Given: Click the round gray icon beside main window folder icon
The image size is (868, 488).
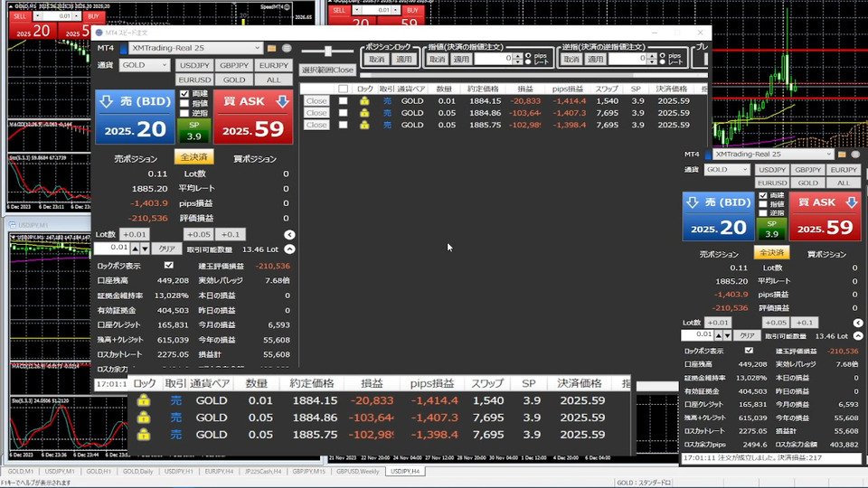Looking at the screenshot, I should click(287, 48).
